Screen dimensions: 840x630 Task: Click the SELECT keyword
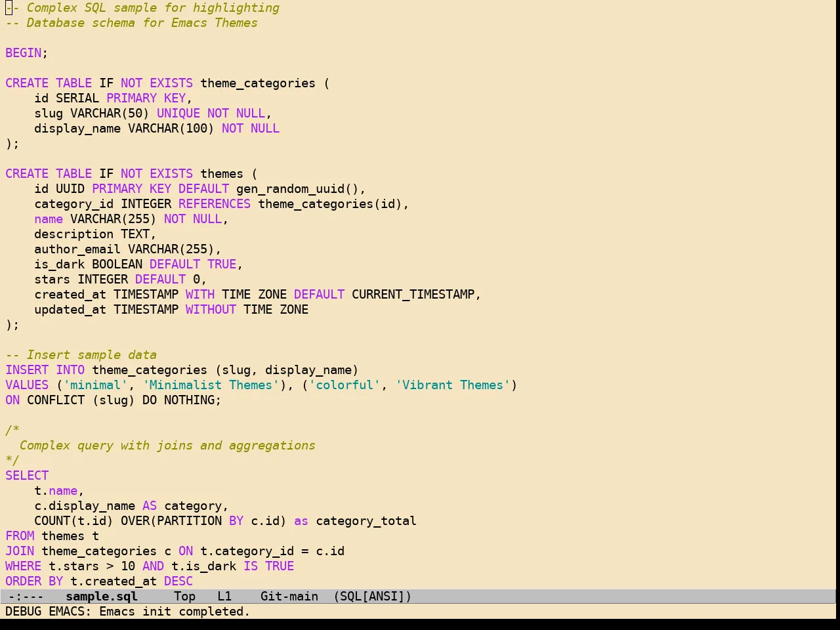point(27,476)
